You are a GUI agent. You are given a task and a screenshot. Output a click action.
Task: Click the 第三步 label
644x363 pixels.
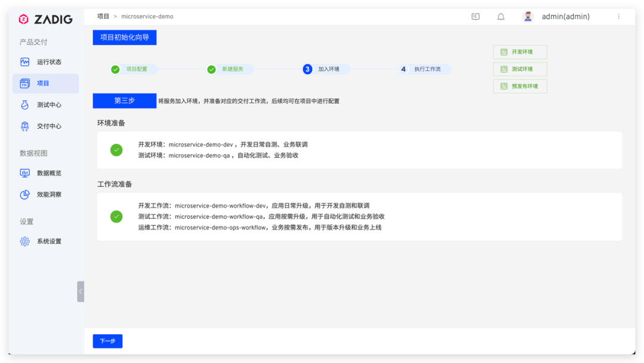125,101
